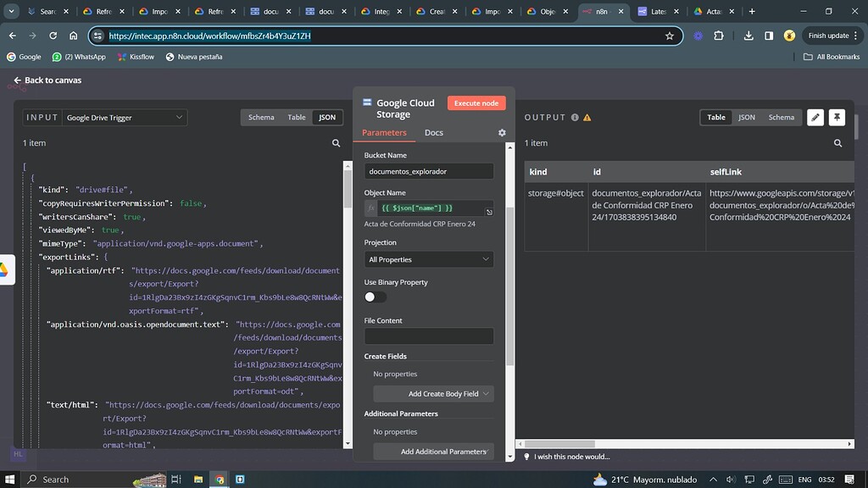Click the Object Name expression field
The width and height of the screenshot is (868, 488).
pyautogui.click(x=431, y=208)
